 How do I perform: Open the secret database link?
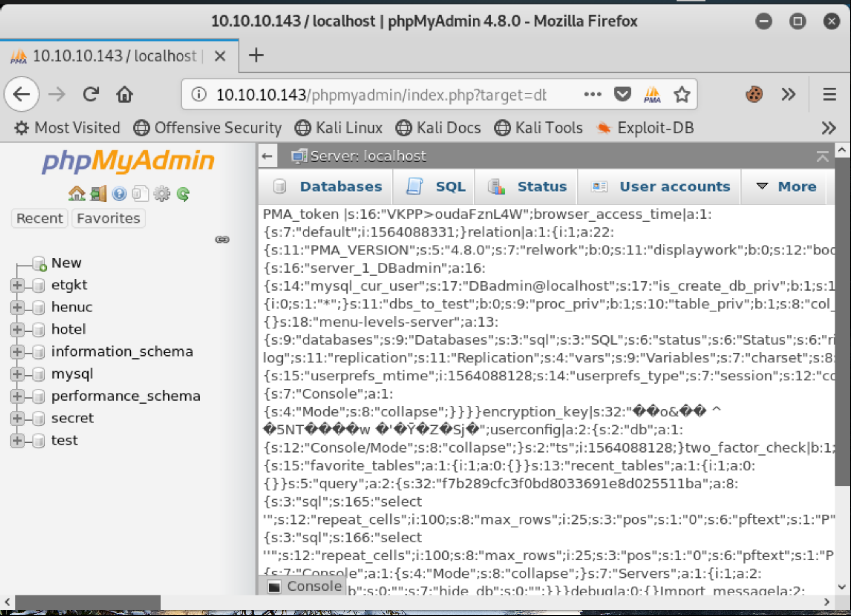coord(72,419)
